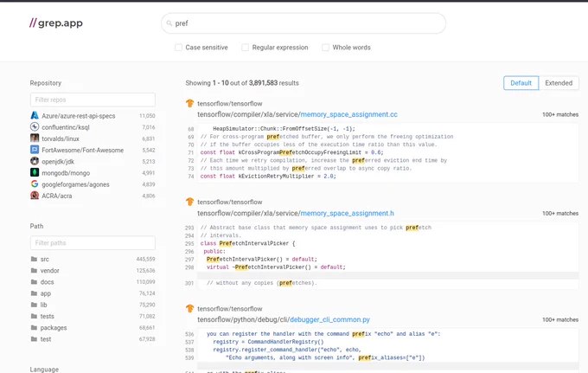Screen dimensions: 588x373
Task: Filter by ACRA/acra repository
Action: click(56, 196)
